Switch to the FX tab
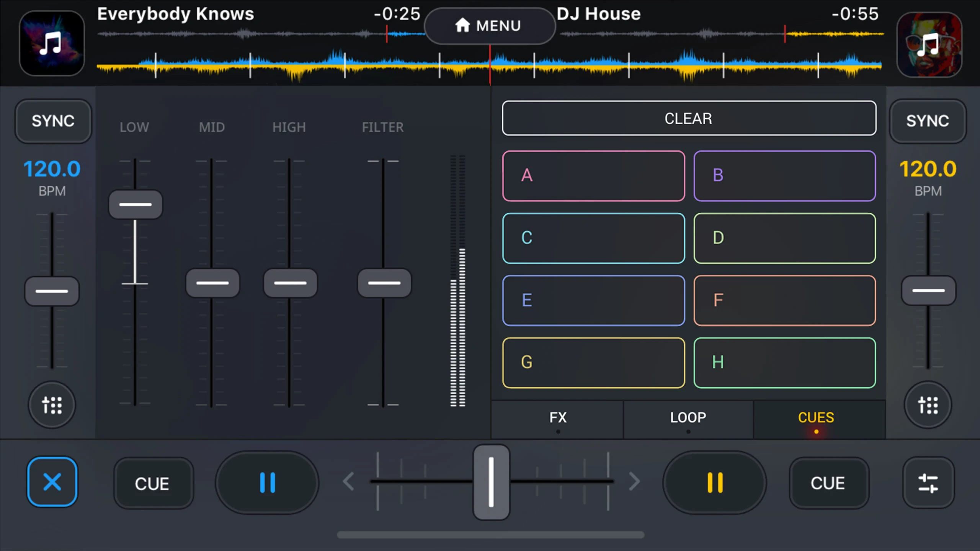The height and width of the screenshot is (551, 980). coord(558,418)
